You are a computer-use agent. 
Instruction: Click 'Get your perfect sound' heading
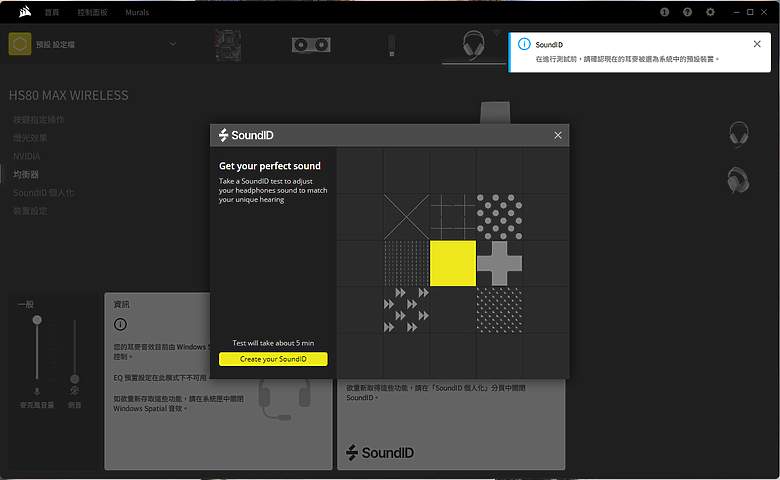[270, 166]
